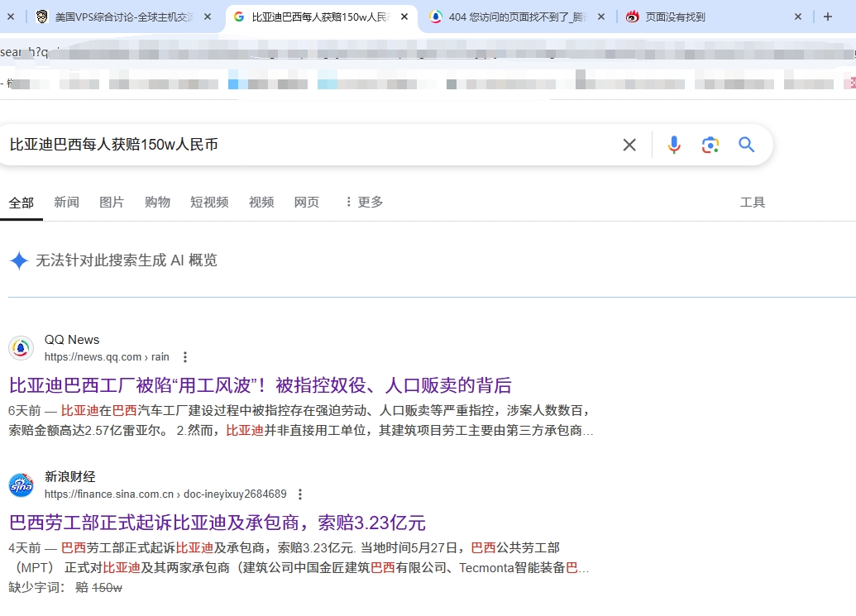Viewport: 856px width, 616px height.
Task: Click the QQ News source name
Action: coord(72,340)
